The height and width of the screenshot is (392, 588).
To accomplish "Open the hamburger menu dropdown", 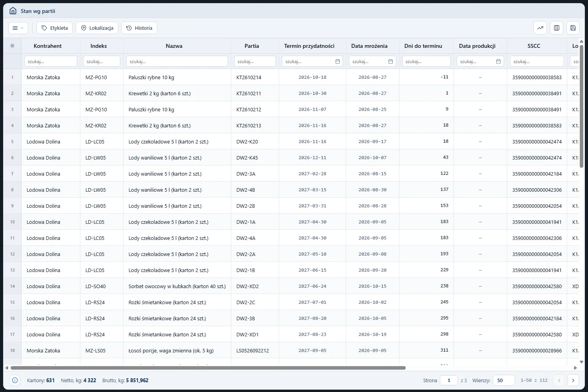I will pos(18,28).
